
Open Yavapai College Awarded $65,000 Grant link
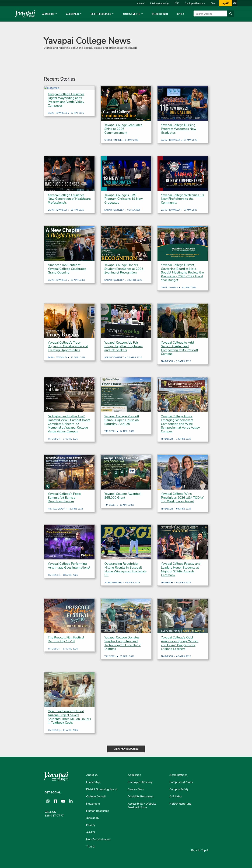(x=122, y=496)
